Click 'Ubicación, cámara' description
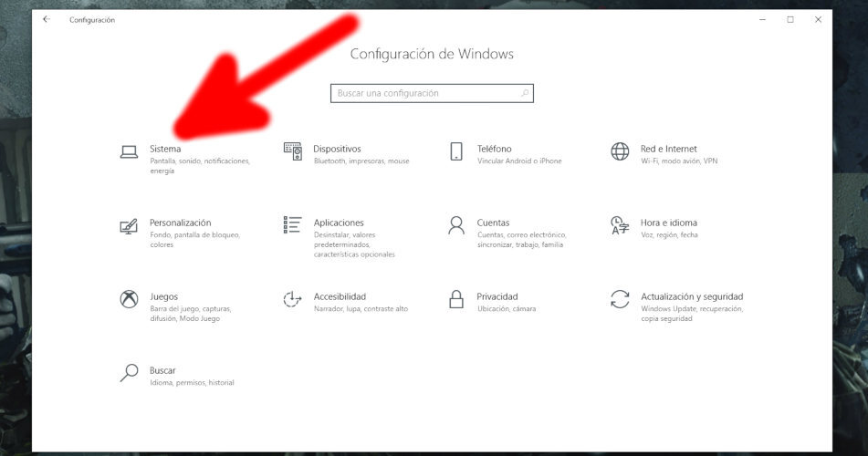The width and height of the screenshot is (868, 456). [507, 309]
